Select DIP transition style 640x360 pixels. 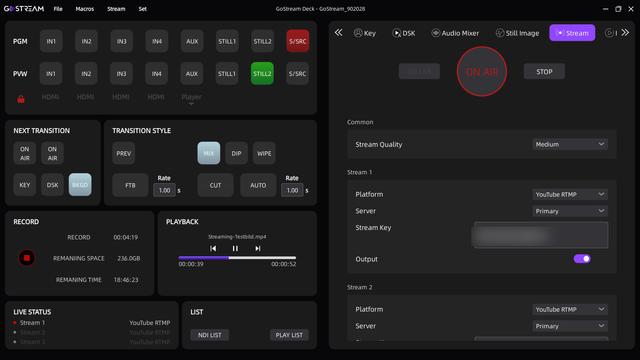click(236, 153)
